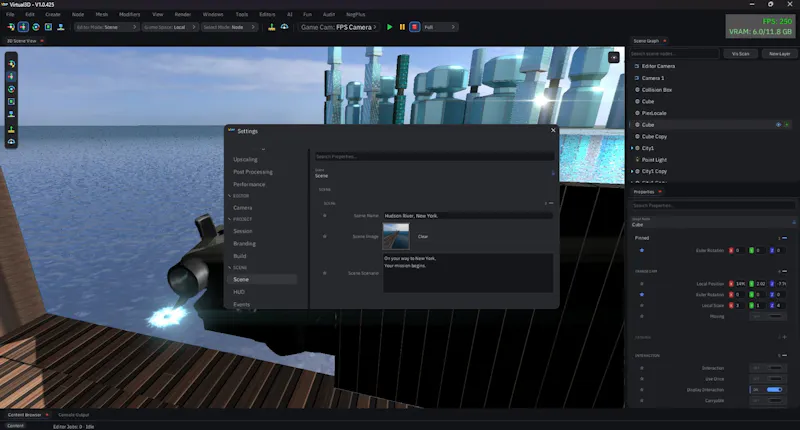
Task: Switch to the Console Output tab
Action: 73,415
